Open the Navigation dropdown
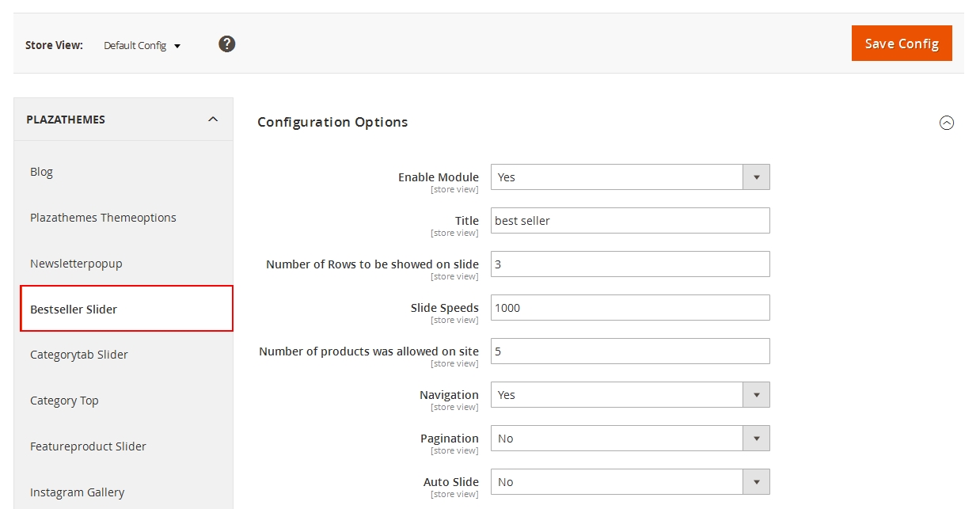Viewport: 980px width, 509px height. point(630,395)
